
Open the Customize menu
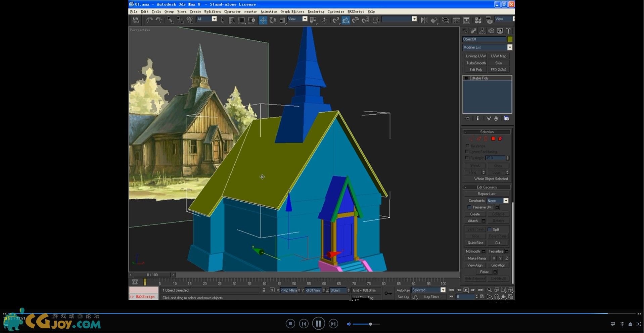(x=336, y=11)
